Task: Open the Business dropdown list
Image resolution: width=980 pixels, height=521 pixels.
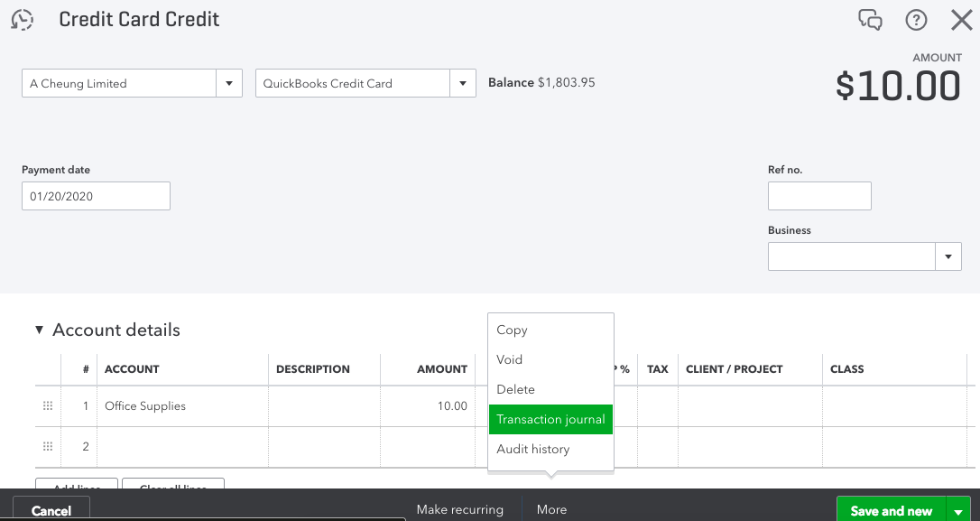Action: pyautogui.click(x=948, y=257)
